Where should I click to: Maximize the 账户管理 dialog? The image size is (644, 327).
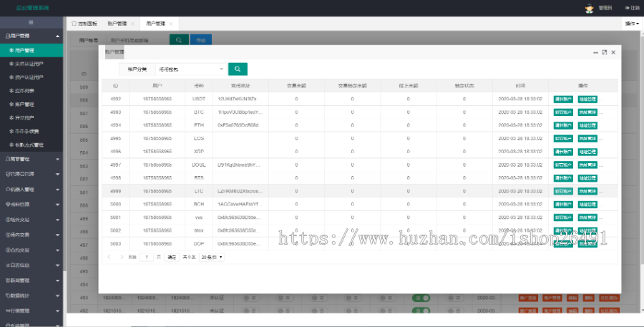604,52
